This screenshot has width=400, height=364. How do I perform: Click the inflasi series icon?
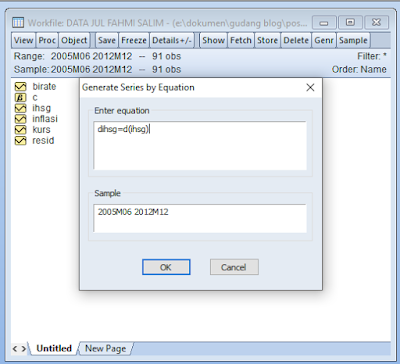coord(20,119)
